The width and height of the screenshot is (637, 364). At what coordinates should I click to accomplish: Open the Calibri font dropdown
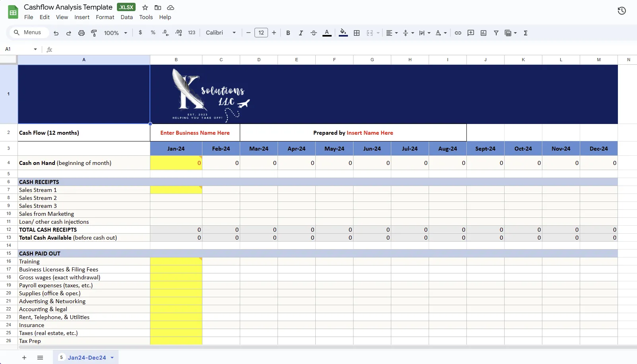[x=220, y=33]
